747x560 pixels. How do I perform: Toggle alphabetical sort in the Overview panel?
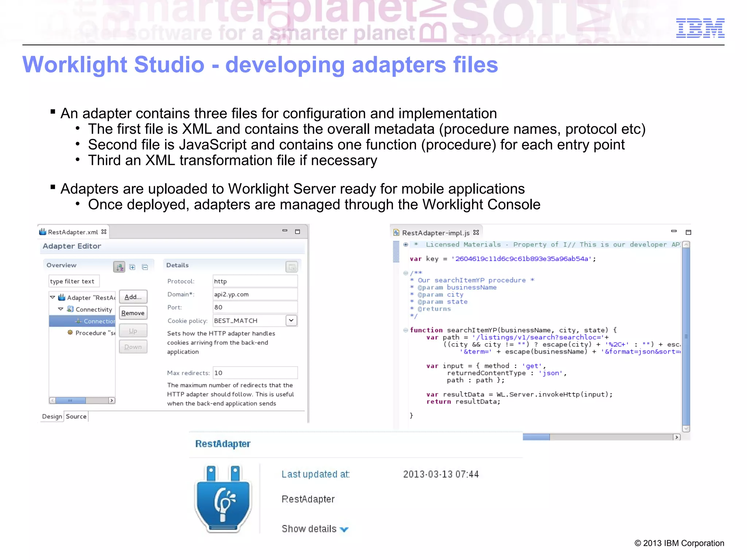(119, 267)
